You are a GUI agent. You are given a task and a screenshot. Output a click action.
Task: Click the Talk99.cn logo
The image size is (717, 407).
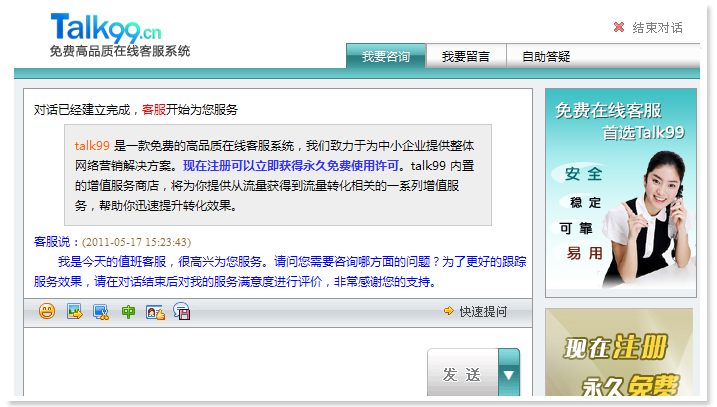tap(106, 27)
